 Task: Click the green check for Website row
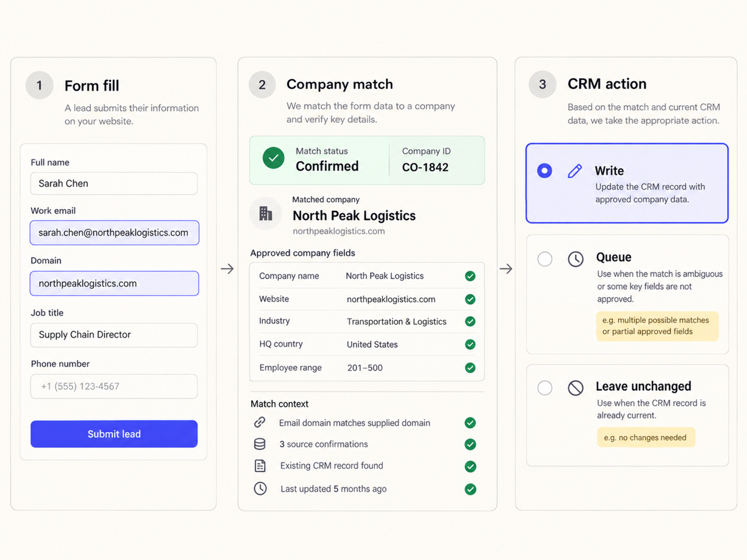470,299
